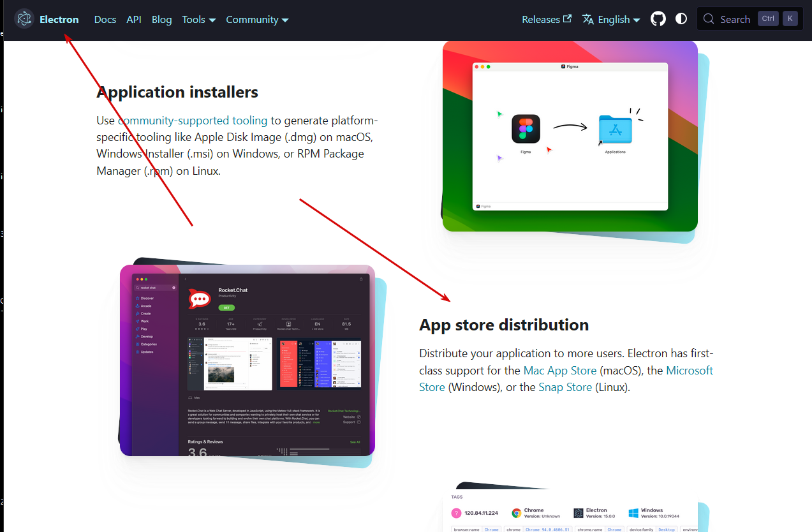Click the 120.84.11.224 IP address text
The height and width of the screenshot is (532, 812).
(482, 513)
